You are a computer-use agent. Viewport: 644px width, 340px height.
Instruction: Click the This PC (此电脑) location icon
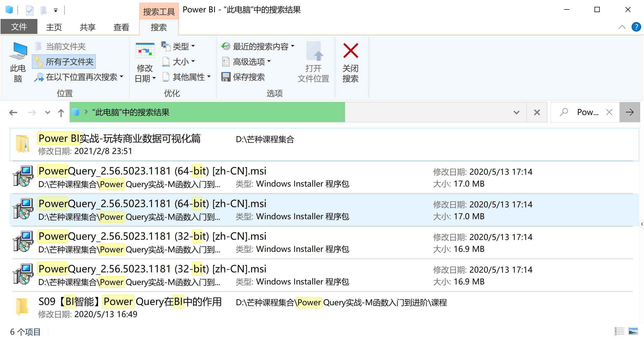[18, 62]
